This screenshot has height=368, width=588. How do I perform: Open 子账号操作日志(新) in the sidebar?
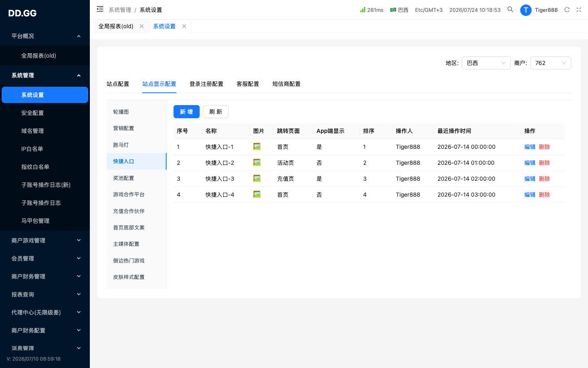(45, 185)
